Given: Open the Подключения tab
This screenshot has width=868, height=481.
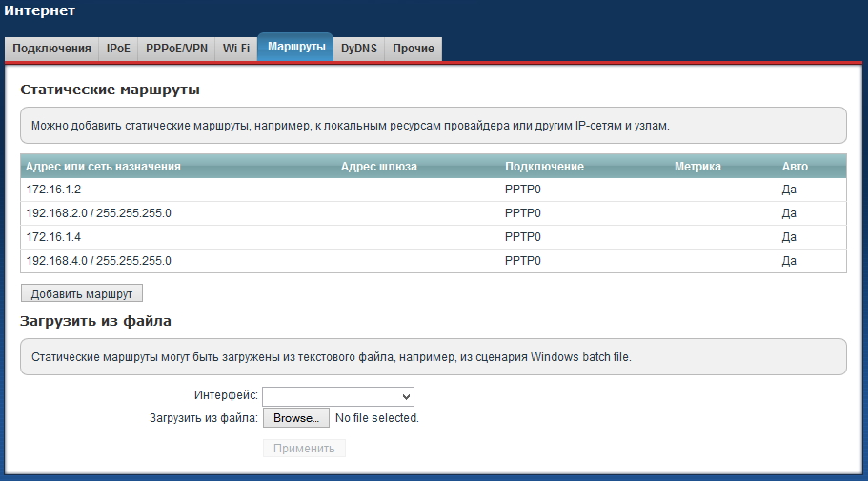Looking at the screenshot, I should click(x=52, y=49).
